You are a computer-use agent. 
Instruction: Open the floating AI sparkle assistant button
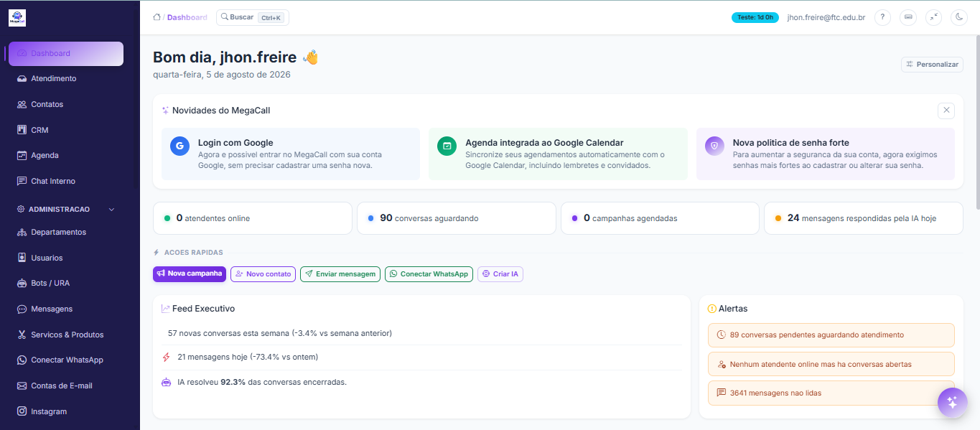952,402
